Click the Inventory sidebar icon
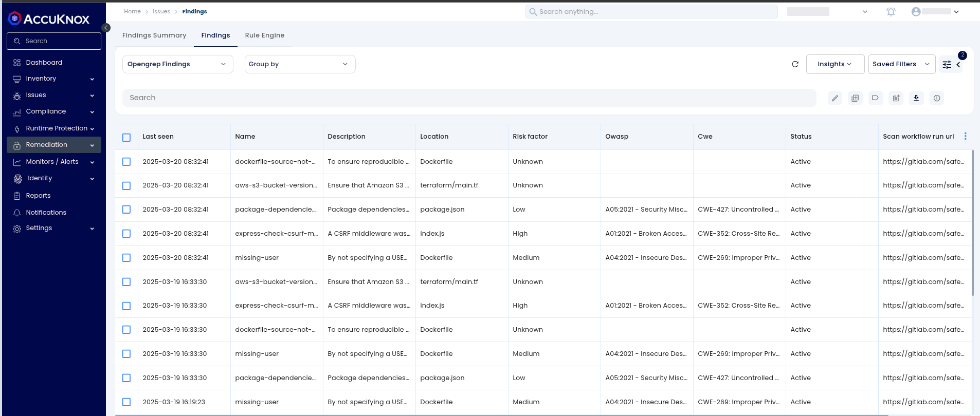 click(17, 79)
